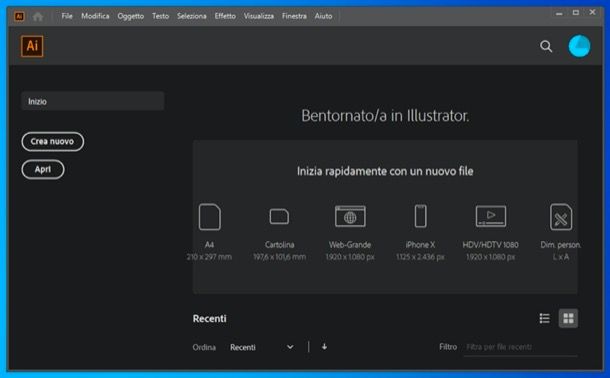Maximize the Illustrator window

click(576, 13)
